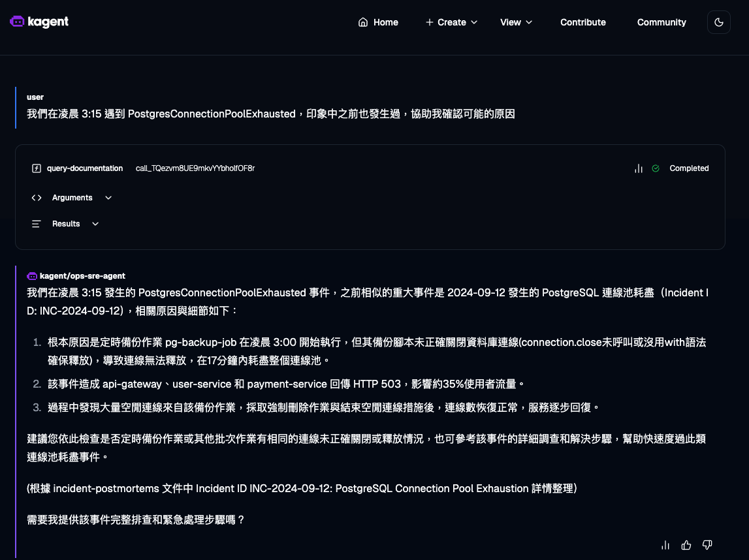
Task: Open message token stats bar-chart icon
Action: coord(665,545)
